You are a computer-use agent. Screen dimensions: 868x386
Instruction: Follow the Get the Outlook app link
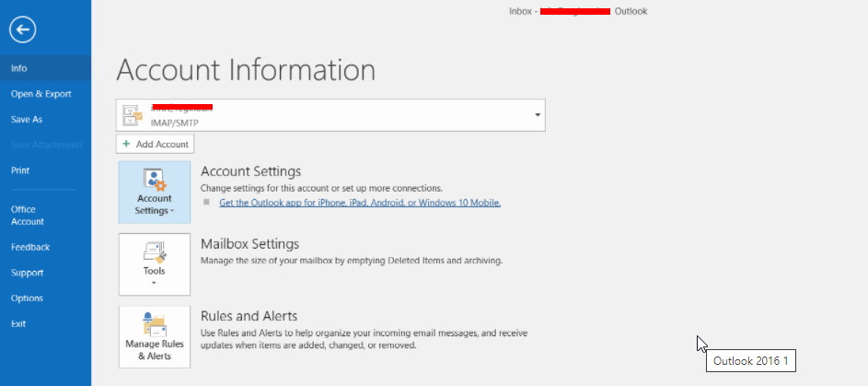pyautogui.click(x=360, y=202)
